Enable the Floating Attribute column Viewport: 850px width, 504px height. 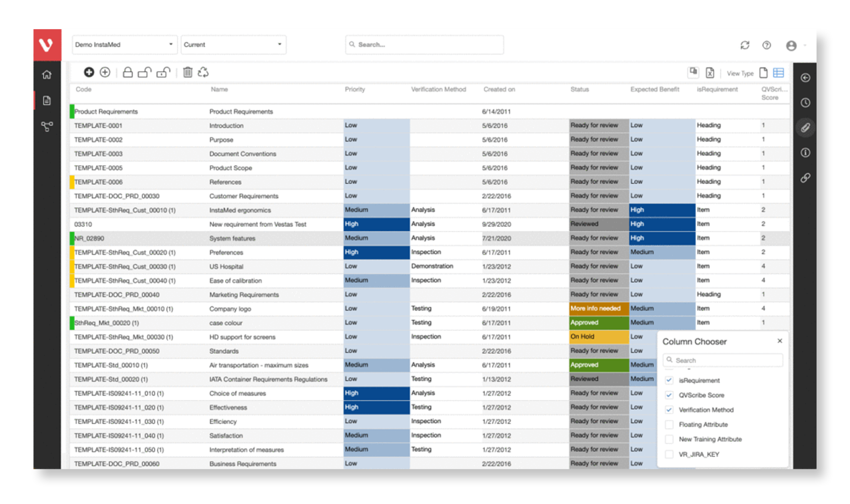click(x=669, y=424)
